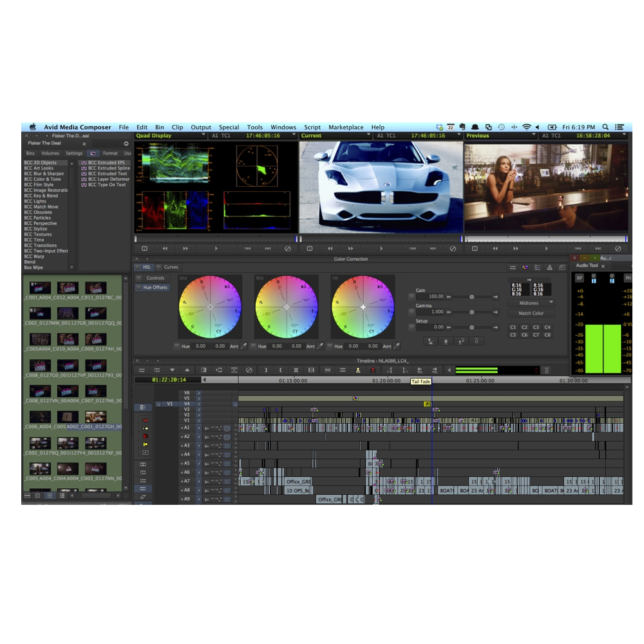Screen dimensions: 644x644
Task: Fast forward in the Previous monitor
Action: pos(516,249)
